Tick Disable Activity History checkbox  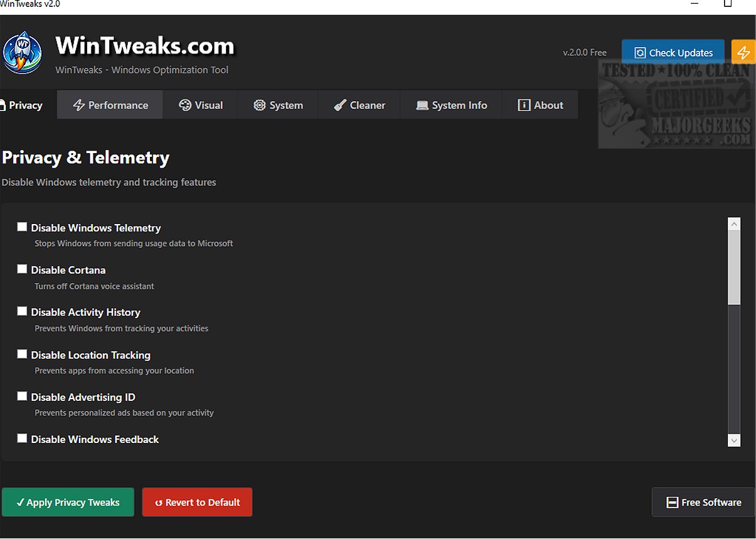point(22,311)
